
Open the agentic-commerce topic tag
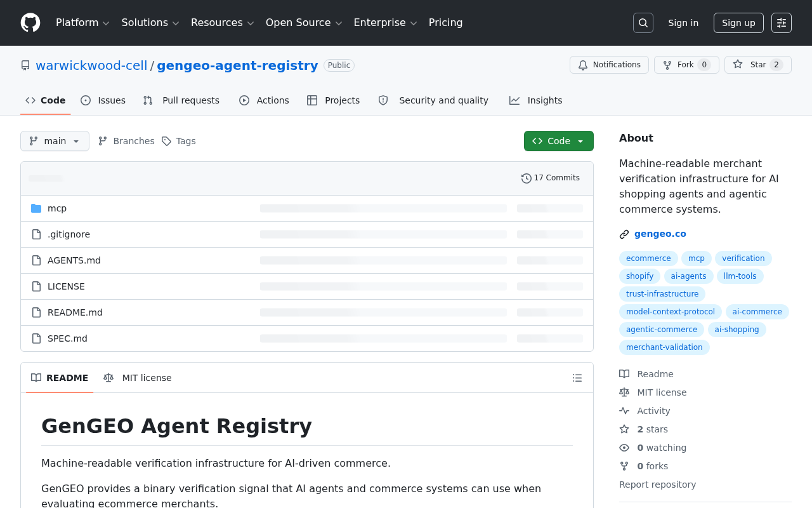[662, 330]
